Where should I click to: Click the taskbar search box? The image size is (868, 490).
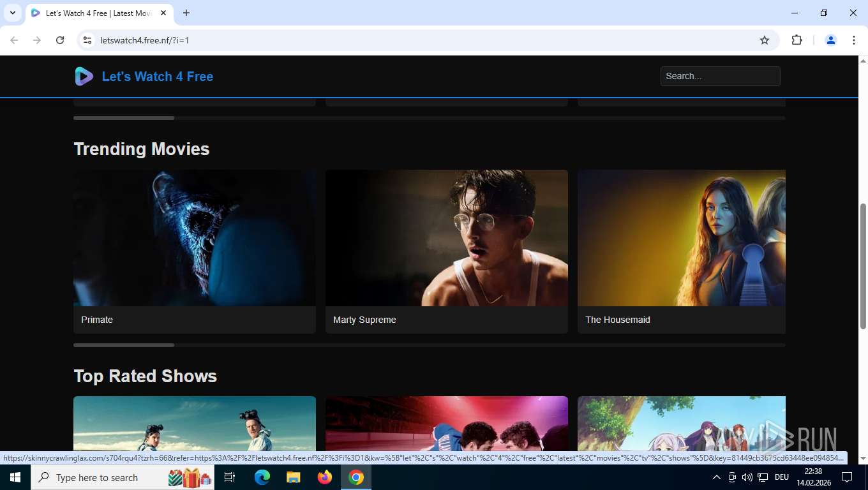123,477
